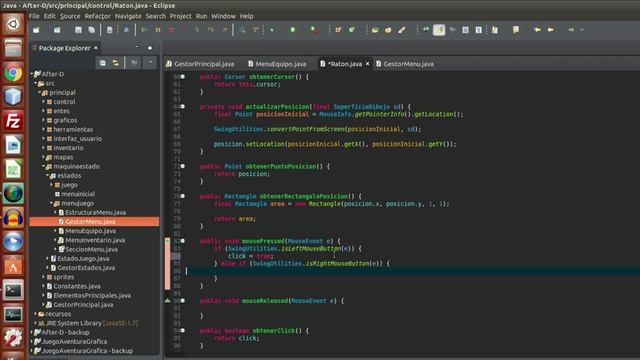Save the current file via toolbar
Image resolution: width=640 pixels, height=360 pixels.
(x=78, y=30)
